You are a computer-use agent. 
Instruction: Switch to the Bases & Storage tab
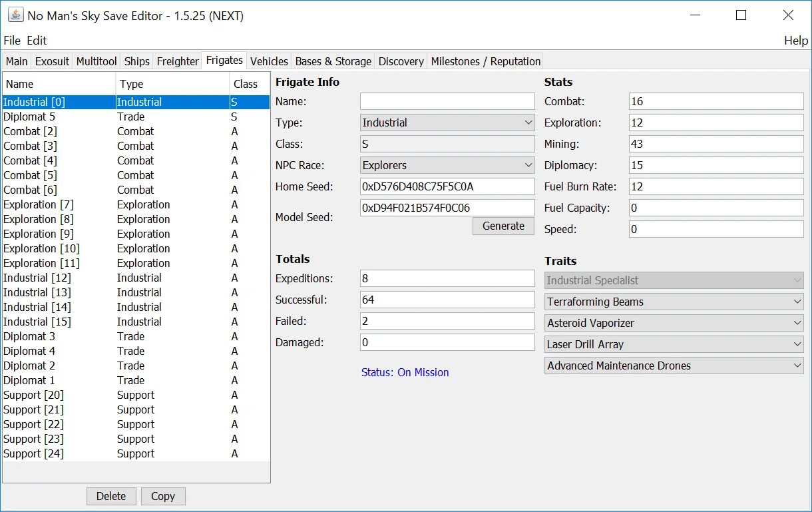333,61
